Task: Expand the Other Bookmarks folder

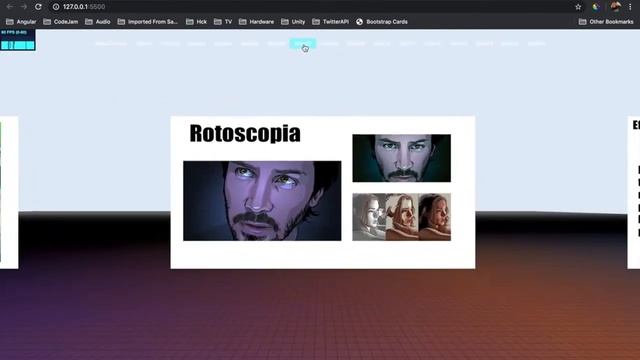Action: [606, 22]
